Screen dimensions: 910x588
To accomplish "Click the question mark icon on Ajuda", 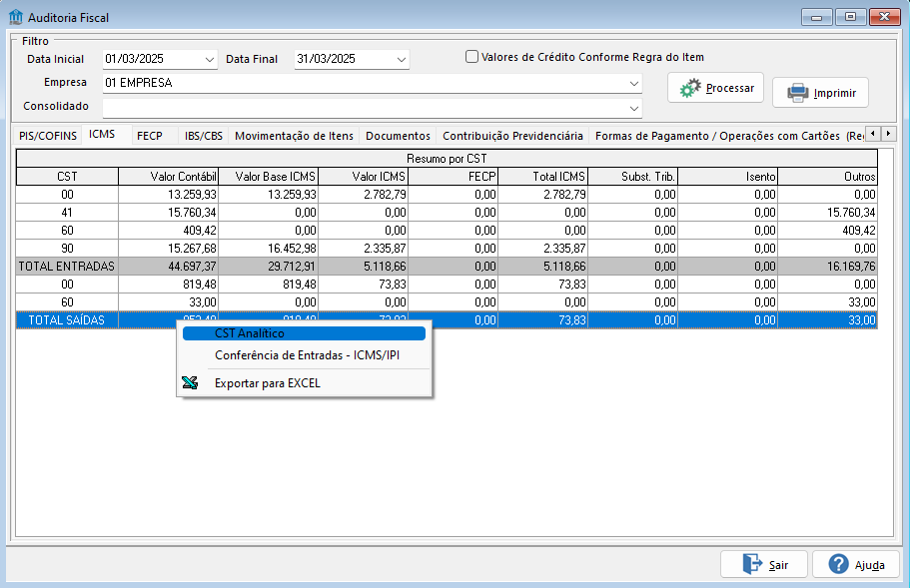I will pyautogui.click(x=838, y=564).
